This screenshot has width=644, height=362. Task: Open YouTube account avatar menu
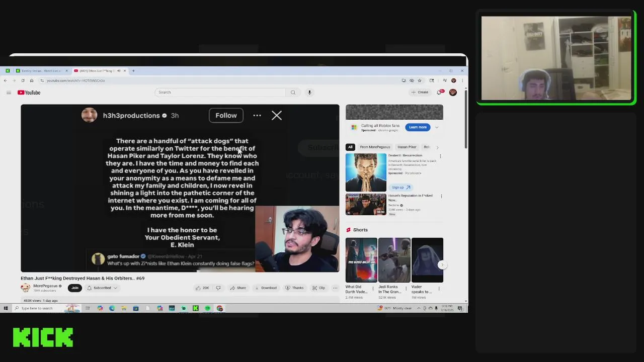pyautogui.click(x=453, y=92)
